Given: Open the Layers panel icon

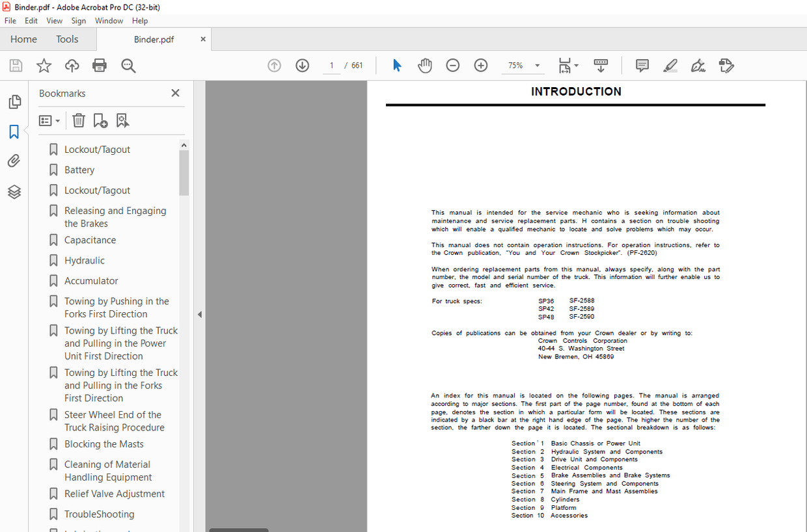Looking at the screenshot, I should 14,192.
